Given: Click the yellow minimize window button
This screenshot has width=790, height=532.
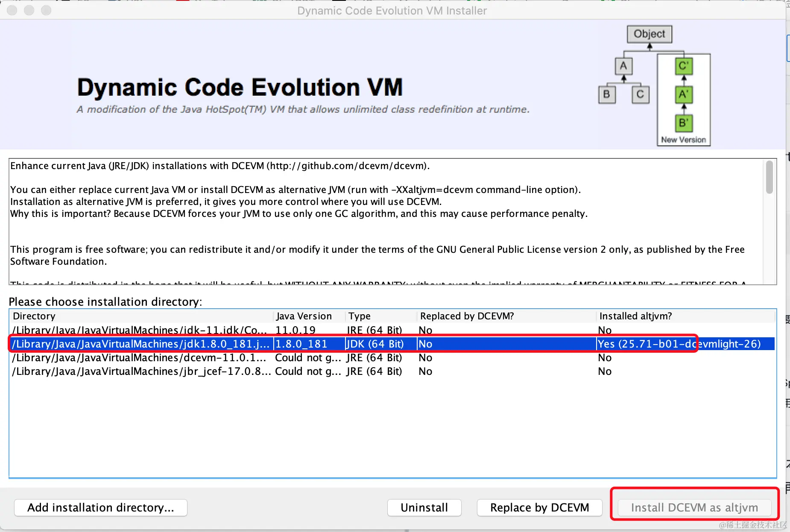Looking at the screenshot, I should [29, 10].
